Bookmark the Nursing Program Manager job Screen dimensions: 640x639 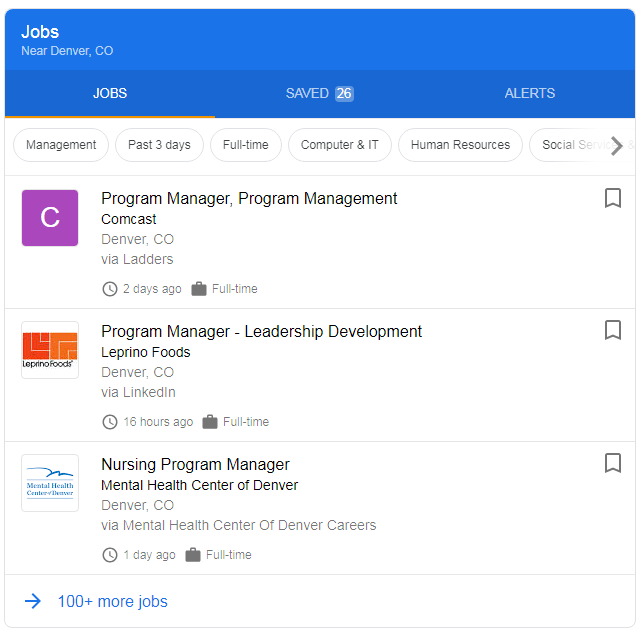pyautogui.click(x=613, y=463)
